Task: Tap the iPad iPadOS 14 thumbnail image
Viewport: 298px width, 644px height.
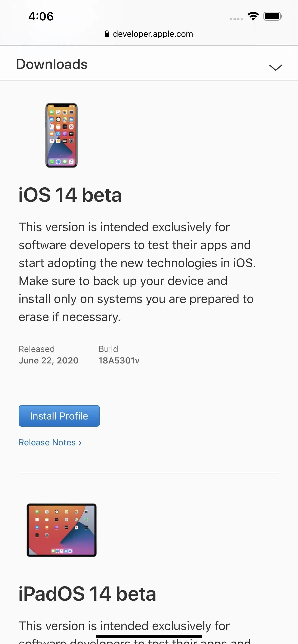Action: (62, 530)
